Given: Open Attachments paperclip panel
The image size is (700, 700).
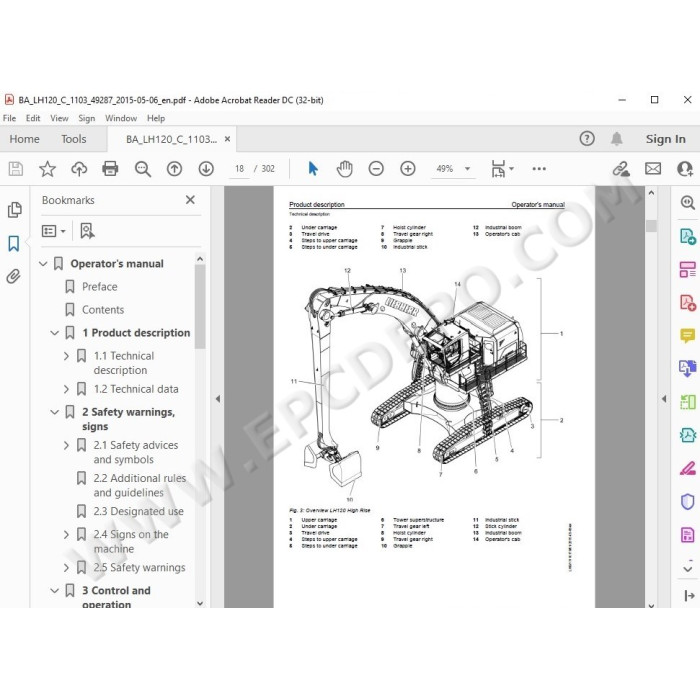Looking at the screenshot, I should [13, 277].
